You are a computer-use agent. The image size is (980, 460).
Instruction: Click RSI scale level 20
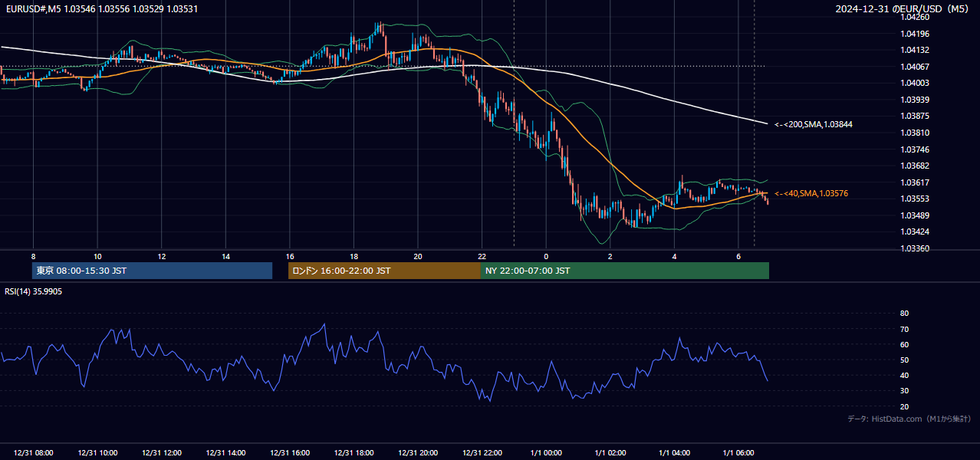tap(904, 406)
